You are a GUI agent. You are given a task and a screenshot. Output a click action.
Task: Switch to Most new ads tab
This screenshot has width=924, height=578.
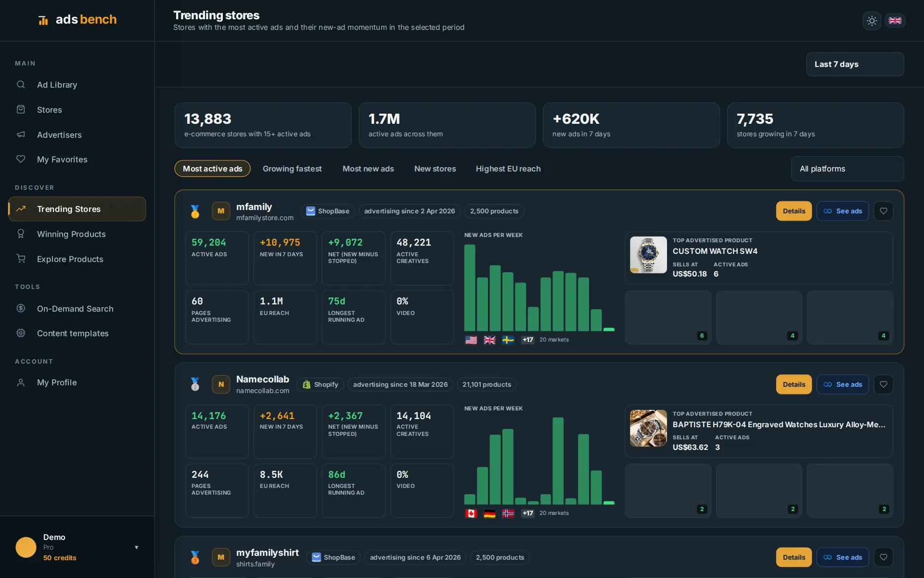click(368, 169)
